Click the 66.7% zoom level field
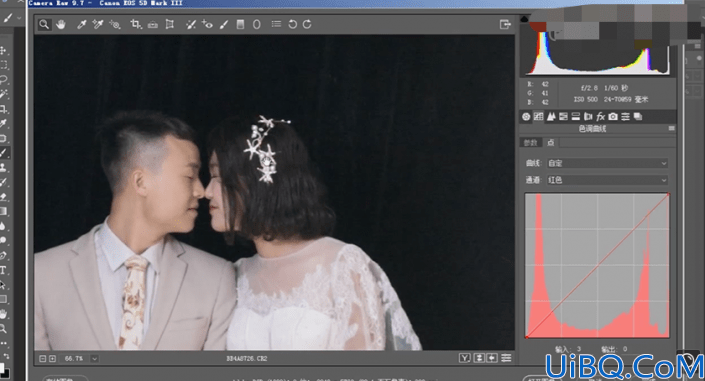This screenshot has width=705, height=381. [x=74, y=359]
